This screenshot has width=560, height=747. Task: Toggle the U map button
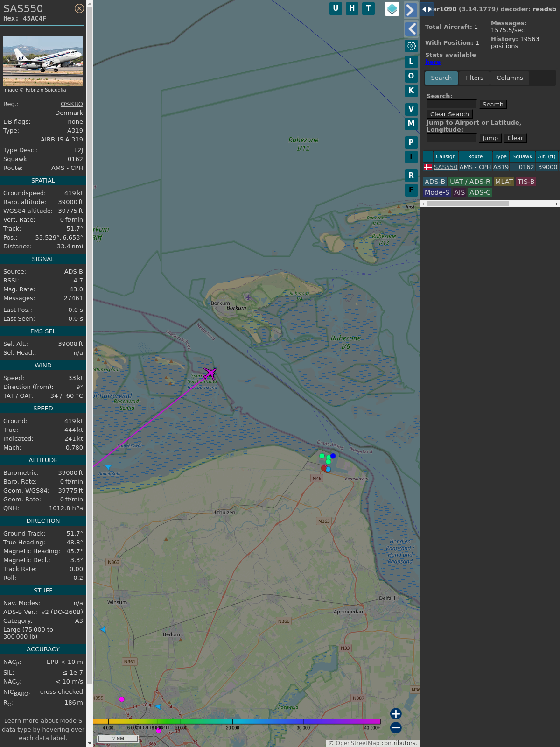pos(336,8)
